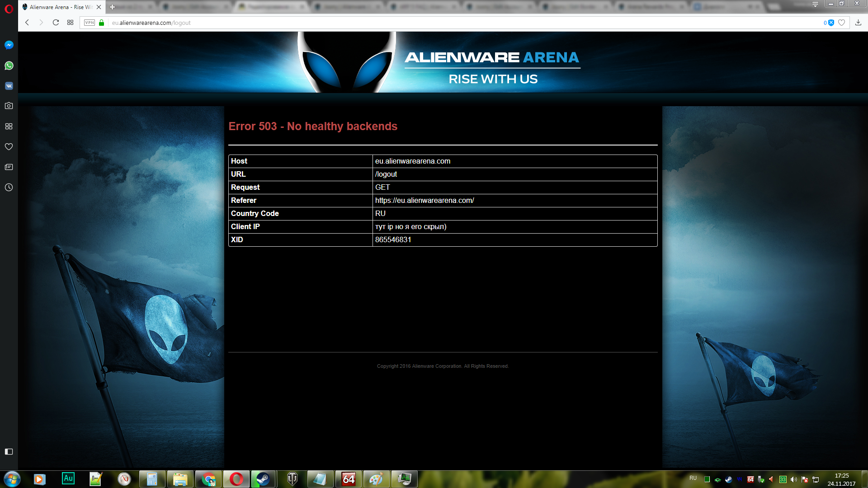Select the Alienware Arena tab
Viewport: 868px width, 488px height.
pyautogui.click(x=61, y=7)
